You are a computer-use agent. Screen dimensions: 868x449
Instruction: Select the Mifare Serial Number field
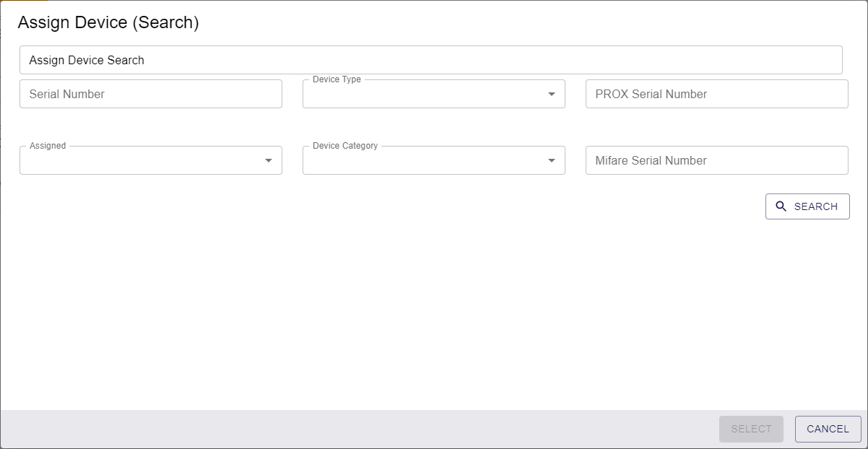point(716,160)
